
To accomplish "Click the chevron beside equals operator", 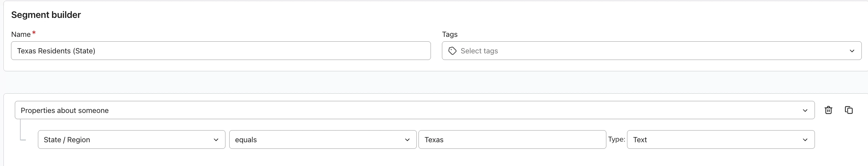I will click(407, 140).
